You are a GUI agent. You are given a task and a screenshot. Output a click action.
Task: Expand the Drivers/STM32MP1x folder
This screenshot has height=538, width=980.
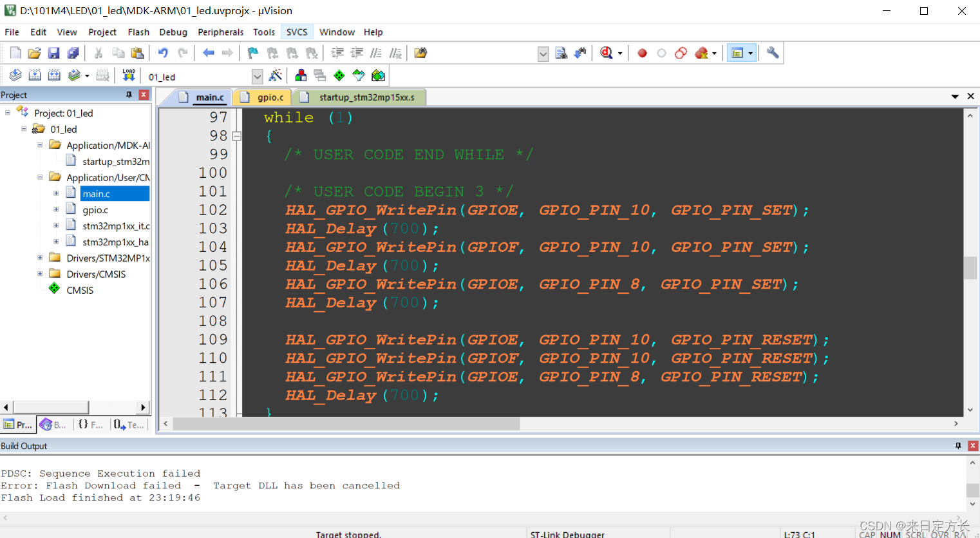pyautogui.click(x=40, y=258)
